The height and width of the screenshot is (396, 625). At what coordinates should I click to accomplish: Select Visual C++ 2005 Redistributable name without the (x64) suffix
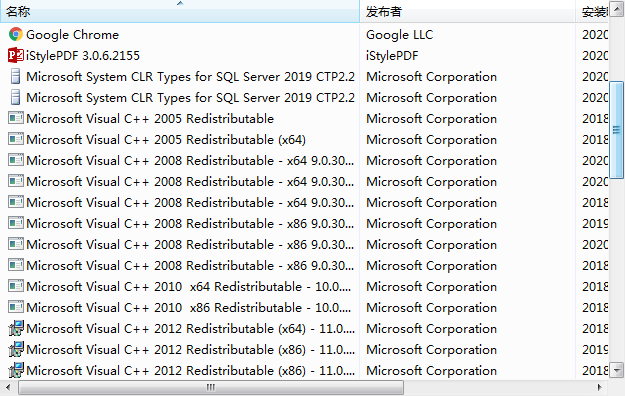click(x=150, y=118)
